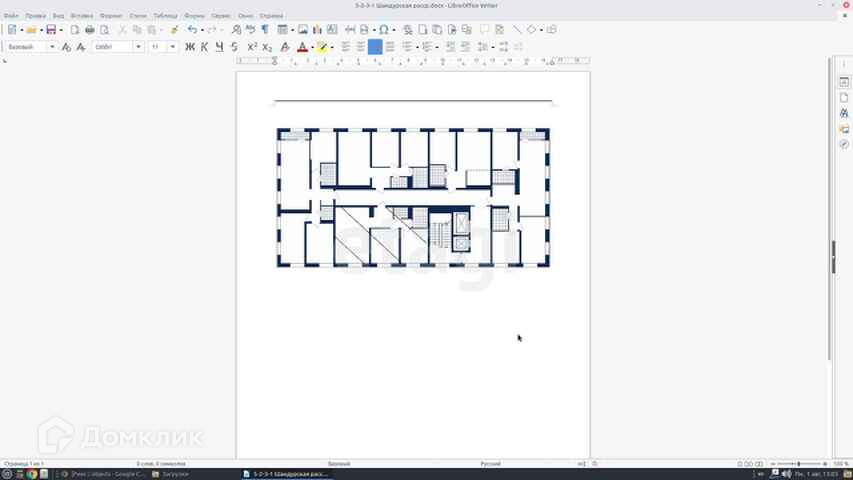Screen dimensions: 853x480
Task: Open the Вид menu
Action: click(x=58, y=16)
